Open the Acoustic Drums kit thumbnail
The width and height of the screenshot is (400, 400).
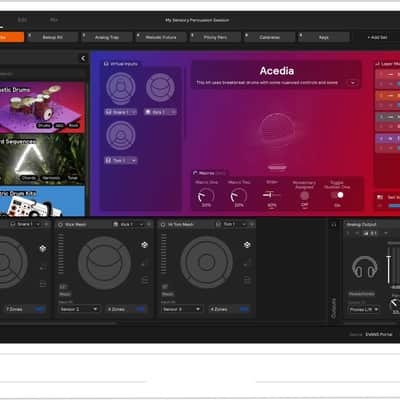[x=42, y=107]
